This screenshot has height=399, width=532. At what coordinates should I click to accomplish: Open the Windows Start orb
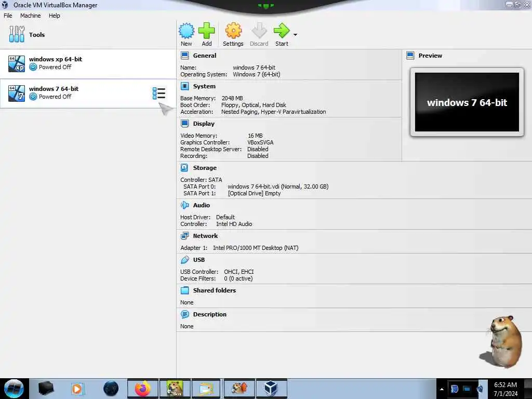14,389
